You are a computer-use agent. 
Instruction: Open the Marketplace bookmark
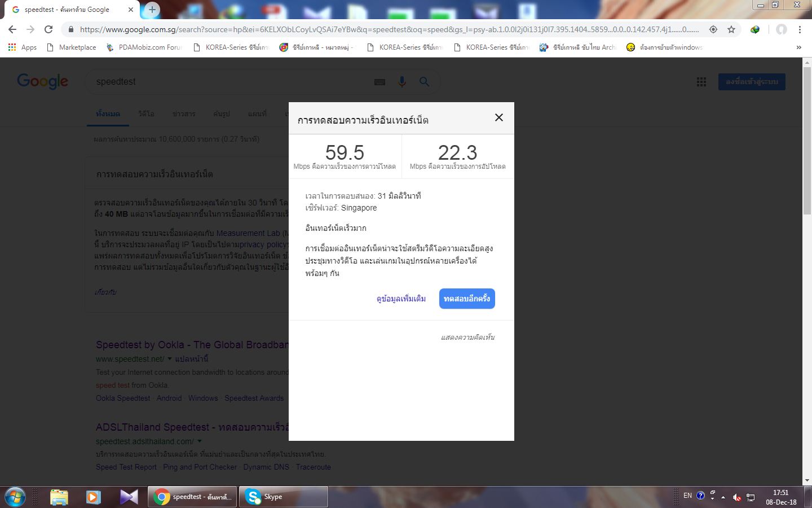click(x=72, y=47)
